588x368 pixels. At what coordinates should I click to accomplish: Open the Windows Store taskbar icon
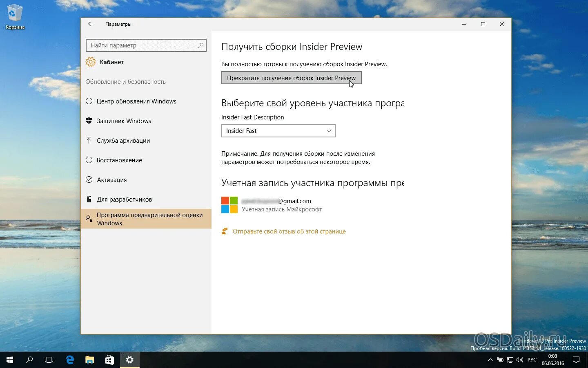109,360
